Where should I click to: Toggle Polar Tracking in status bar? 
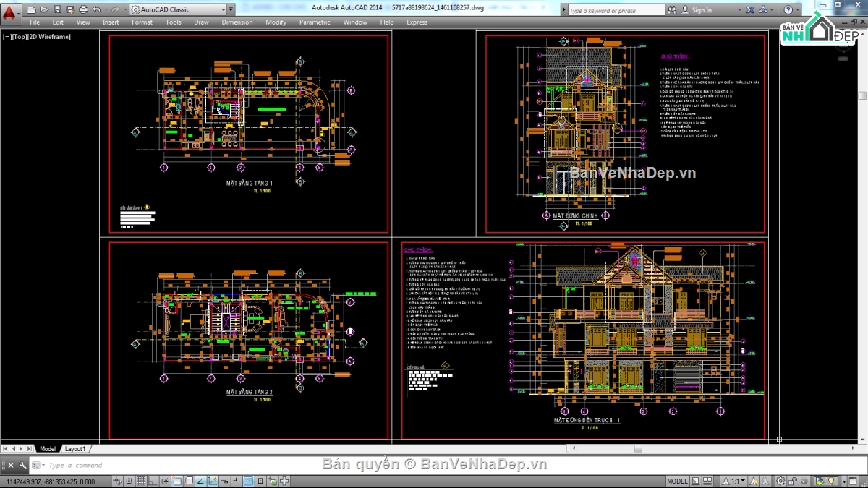point(166,481)
